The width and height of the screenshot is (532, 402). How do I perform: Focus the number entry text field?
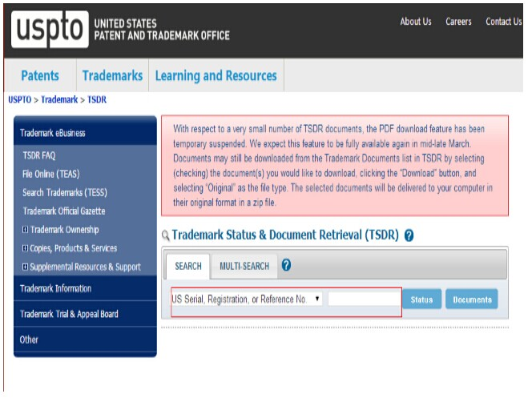coord(365,299)
